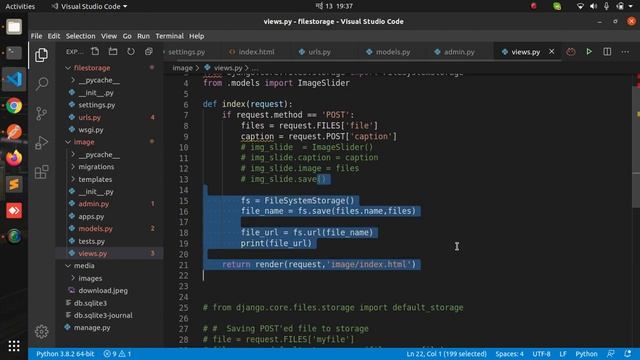Click the feedback icon in status bar
This screenshot has width=640, height=360.
[x=611, y=353]
